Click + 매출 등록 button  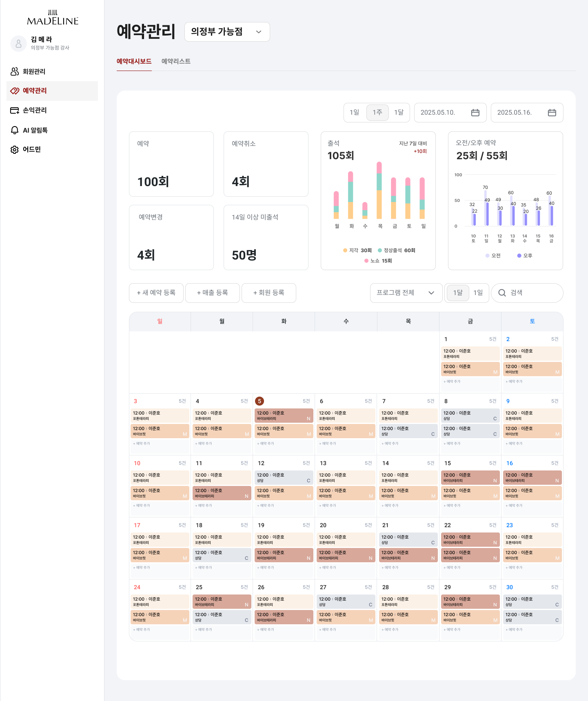(x=213, y=293)
